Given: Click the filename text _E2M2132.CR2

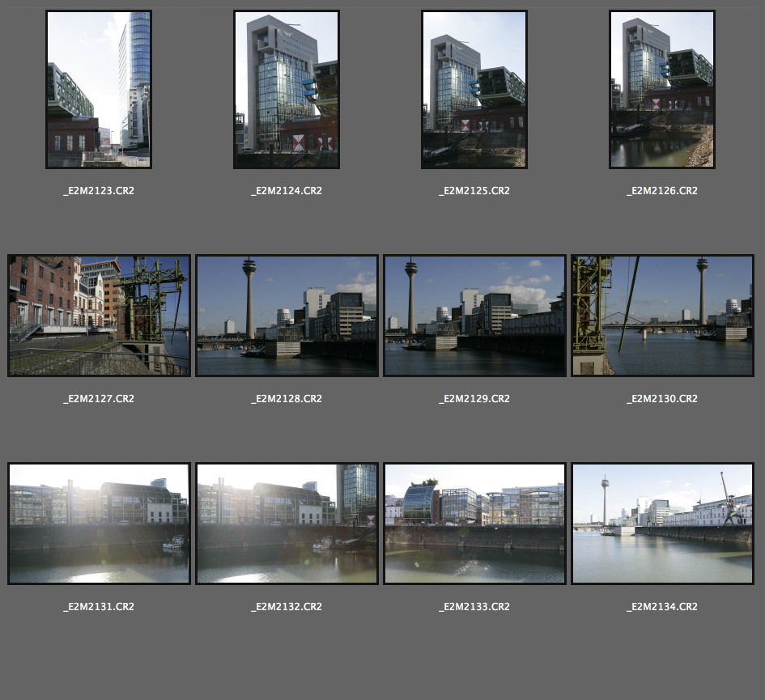Looking at the screenshot, I should pos(287,607).
